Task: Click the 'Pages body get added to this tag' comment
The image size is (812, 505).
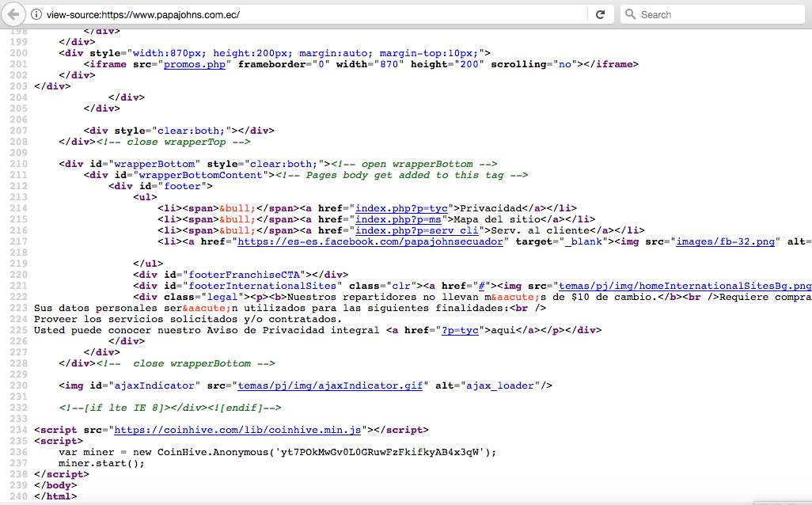Action: pyautogui.click(x=401, y=175)
